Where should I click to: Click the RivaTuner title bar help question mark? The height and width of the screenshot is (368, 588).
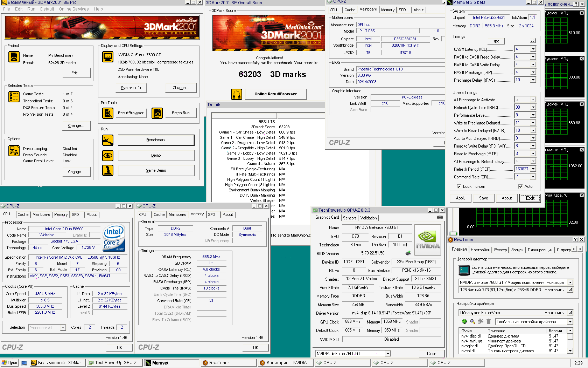point(575,240)
